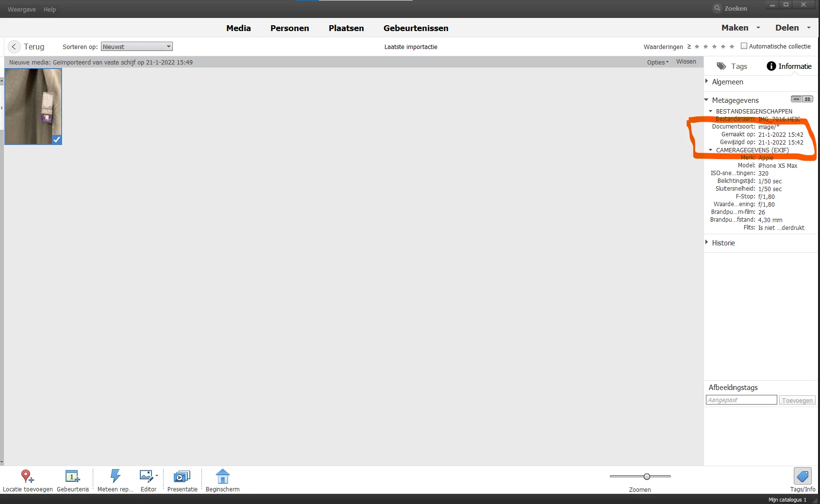Screen dimensions: 820x504
Task: Click the Wissen button
Action: point(686,62)
